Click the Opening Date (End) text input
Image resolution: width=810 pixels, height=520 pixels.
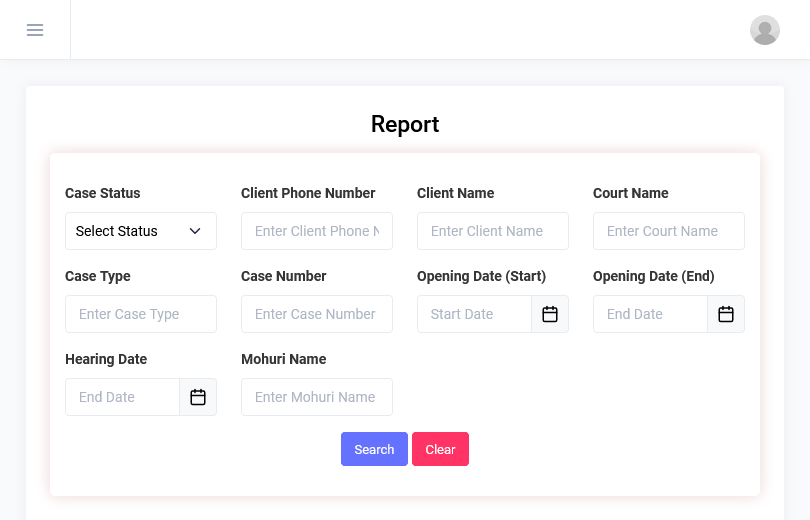(x=650, y=314)
